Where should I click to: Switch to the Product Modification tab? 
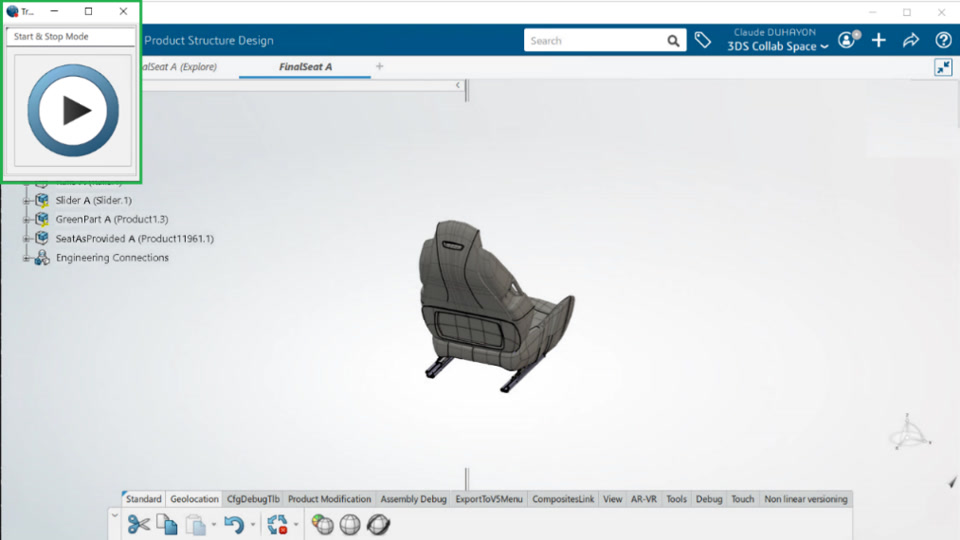tap(329, 499)
